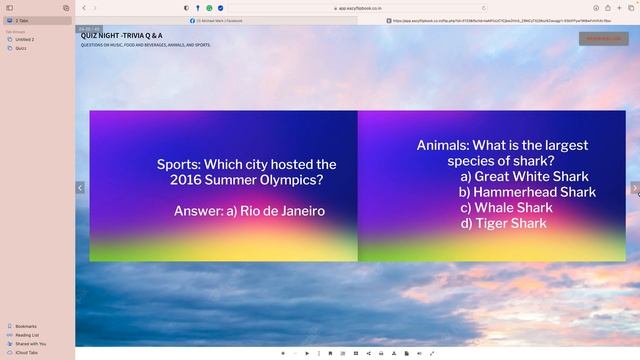This screenshot has height=360, width=640.
Task: Switch to the Facebook browser tab
Action: [x=216, y=20]
